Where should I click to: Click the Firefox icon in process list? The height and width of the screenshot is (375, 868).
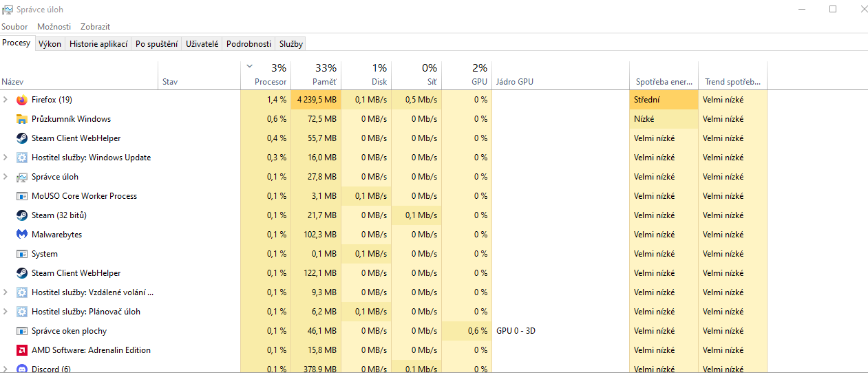click(21, 100)
